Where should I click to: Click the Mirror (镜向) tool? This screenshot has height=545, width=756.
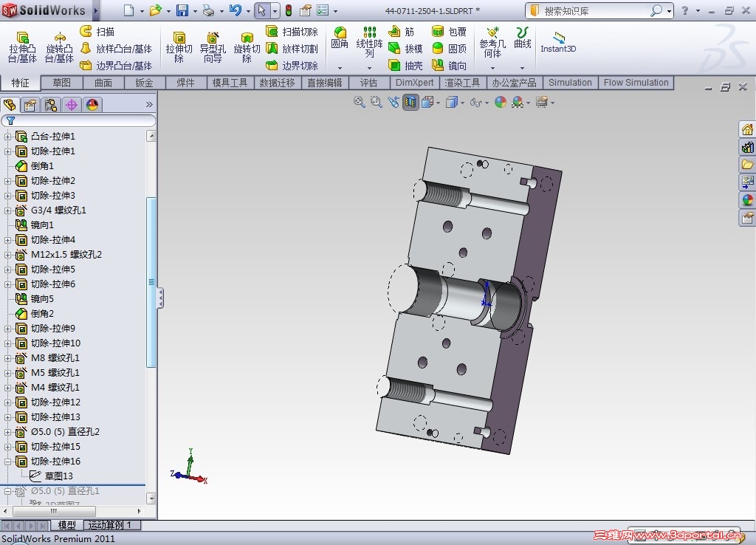click(x=449, y=66)
